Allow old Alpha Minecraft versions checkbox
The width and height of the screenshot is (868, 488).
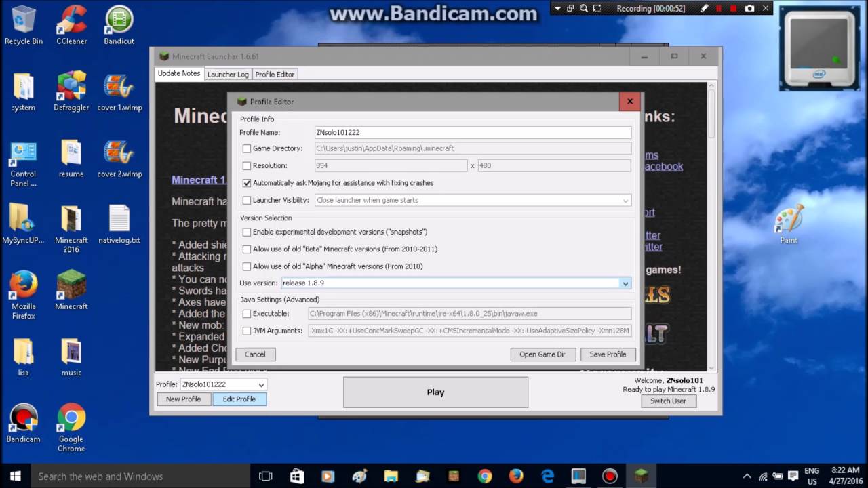[247, 266]
